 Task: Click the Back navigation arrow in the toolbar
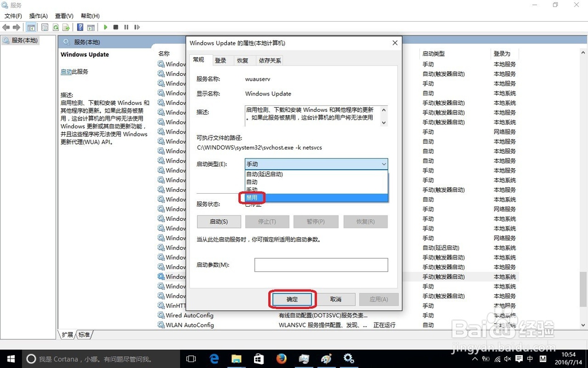coord(6,27)
